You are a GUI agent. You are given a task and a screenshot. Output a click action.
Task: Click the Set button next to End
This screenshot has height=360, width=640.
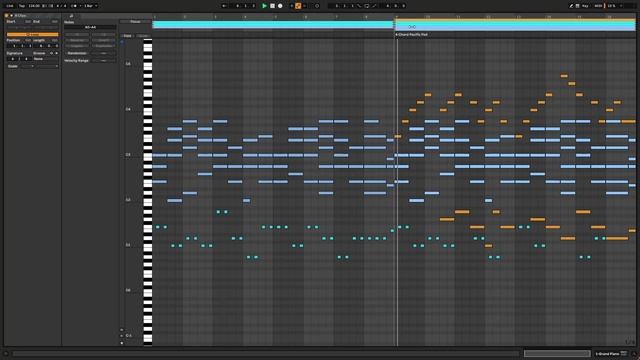tap(54, 21)
